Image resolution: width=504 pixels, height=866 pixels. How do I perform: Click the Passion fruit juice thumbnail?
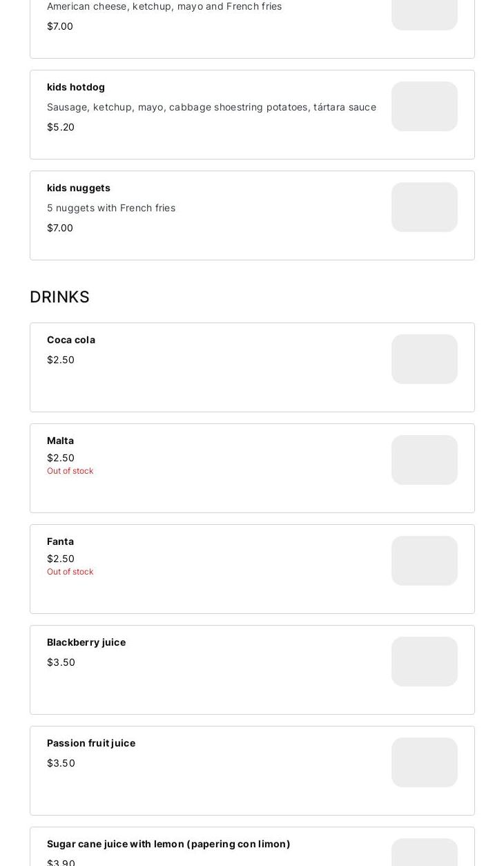(424, 762)
